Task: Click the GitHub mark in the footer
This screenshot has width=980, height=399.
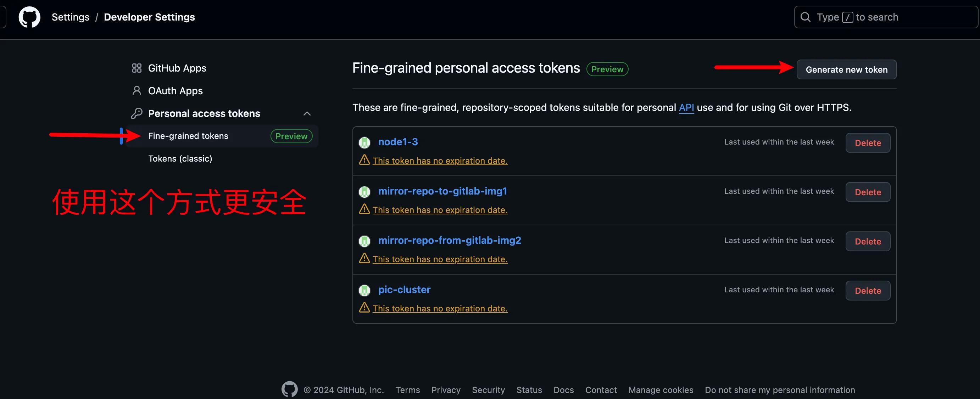Action: (290, 389)
